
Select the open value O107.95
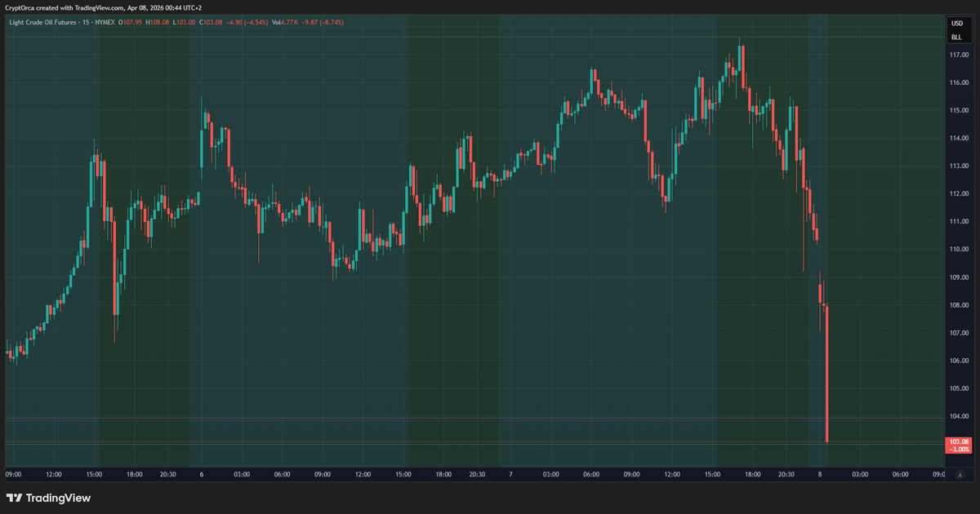[x=131, y=22]
